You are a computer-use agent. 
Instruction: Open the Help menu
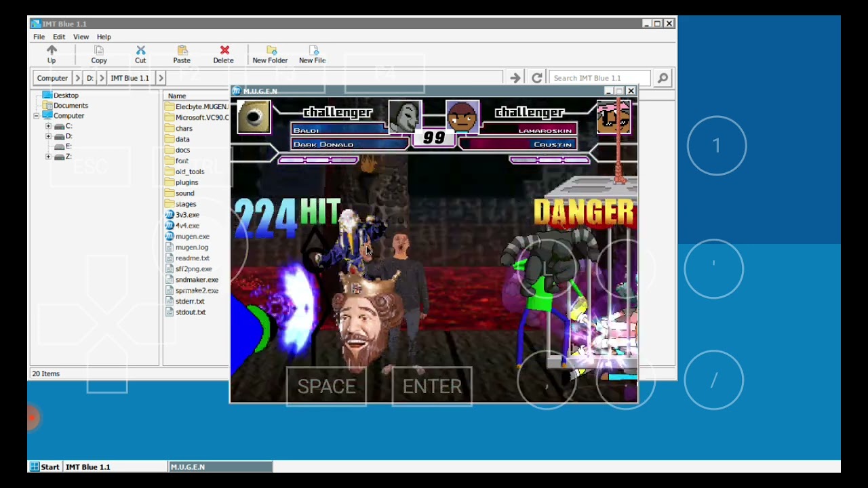104,37
